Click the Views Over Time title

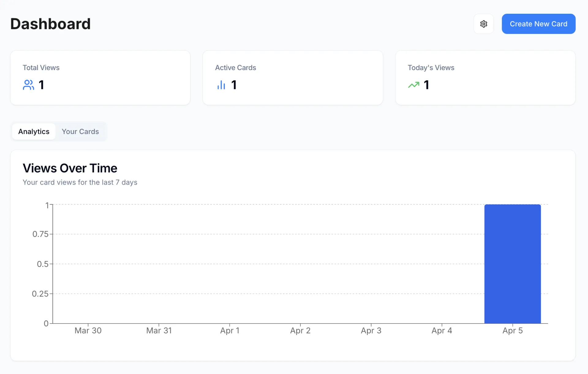(x=70, y=168)
